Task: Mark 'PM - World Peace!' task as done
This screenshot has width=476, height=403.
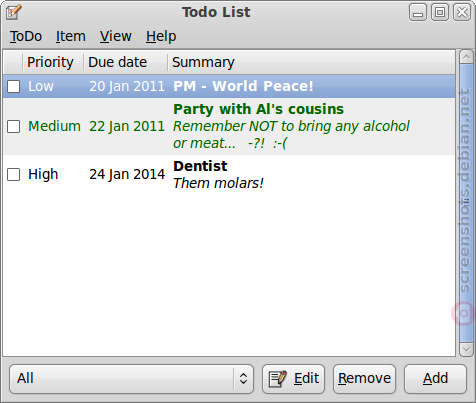Action: click(x=14, y=86)
